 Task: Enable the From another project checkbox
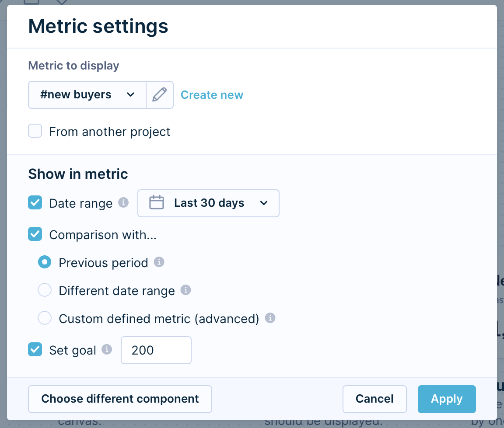click(35, 131)
